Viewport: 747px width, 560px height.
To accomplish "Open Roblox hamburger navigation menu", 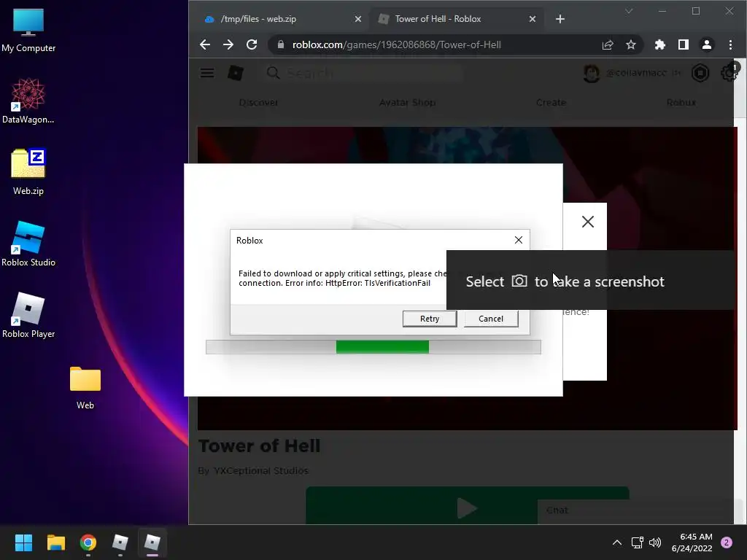I will pyautogui.click(x=206, y=73).
